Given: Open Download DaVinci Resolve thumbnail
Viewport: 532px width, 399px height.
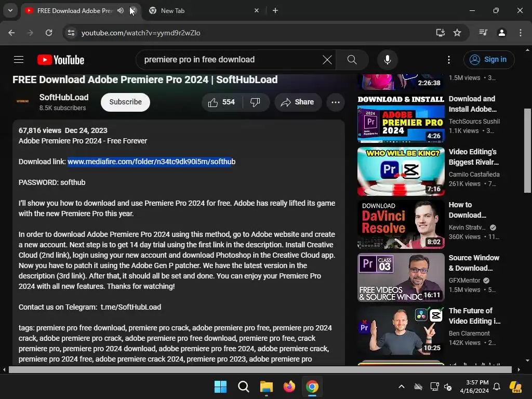Looking at the screenshot, I should 401,224.
